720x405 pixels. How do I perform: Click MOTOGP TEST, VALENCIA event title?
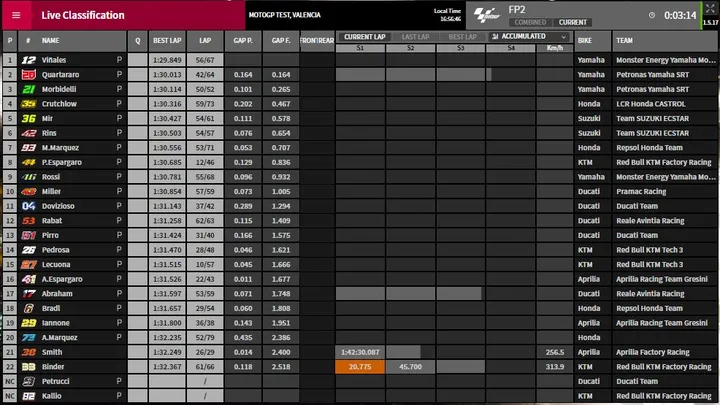click(x=285, y=15)
